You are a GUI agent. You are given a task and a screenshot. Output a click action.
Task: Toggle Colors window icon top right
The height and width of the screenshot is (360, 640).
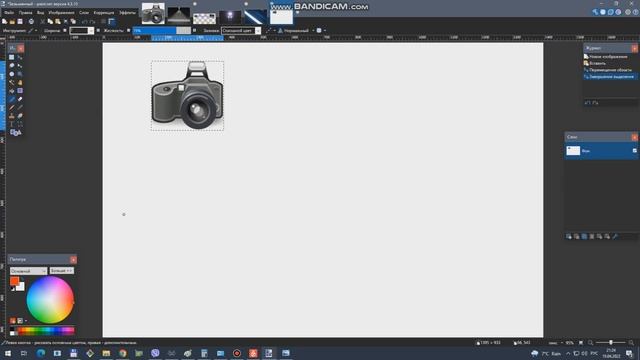point(618,12)
